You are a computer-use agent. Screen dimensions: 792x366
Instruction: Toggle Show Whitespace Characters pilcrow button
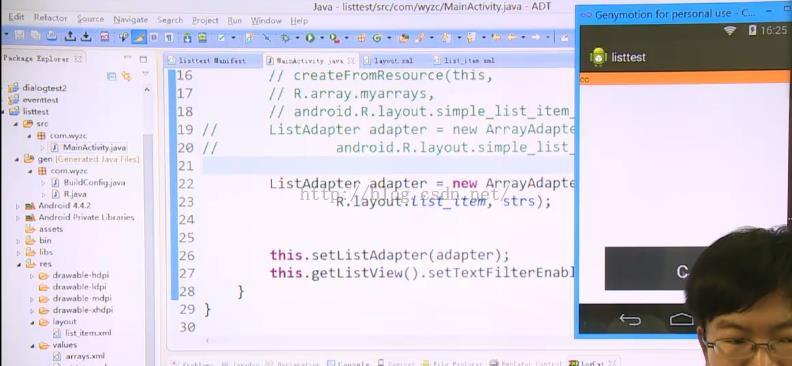pyautogui.click(x=169, y=37)
